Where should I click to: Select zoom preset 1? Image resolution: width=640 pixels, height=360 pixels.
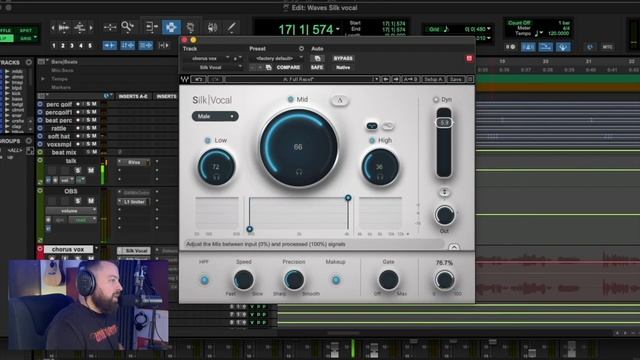tap(53, 46)
